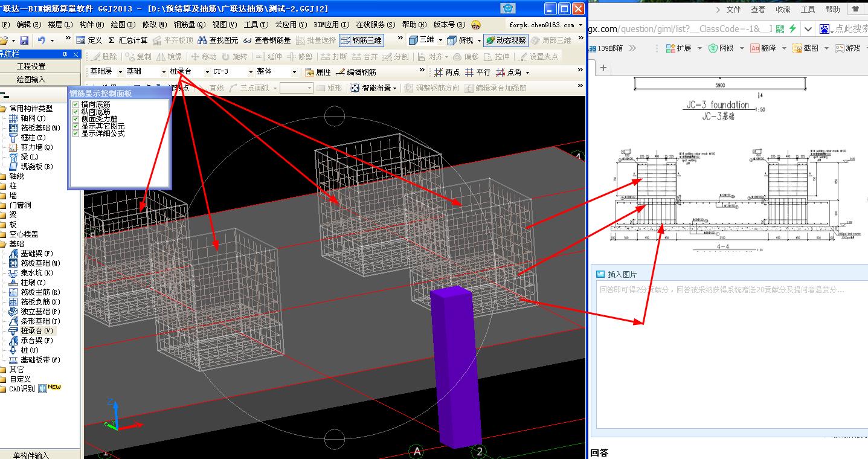Click 编辑钢筋 edit rebar tool
This screenshot has height=459, width=868.
[356, 72]
